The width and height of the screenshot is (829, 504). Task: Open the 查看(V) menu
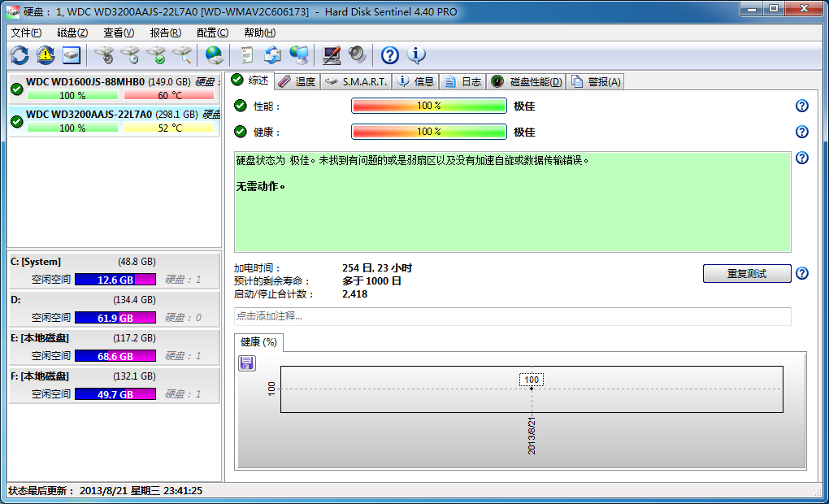click(x=119, y=33)
